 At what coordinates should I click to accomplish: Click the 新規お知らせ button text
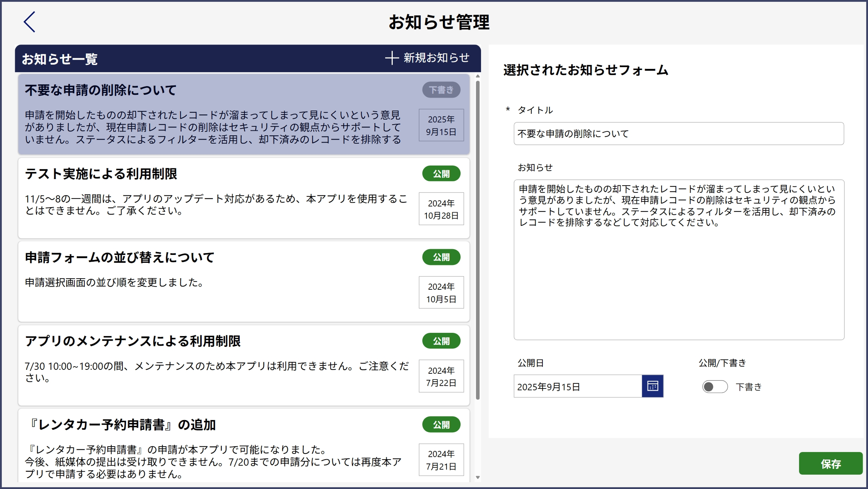tap(436, 58)
